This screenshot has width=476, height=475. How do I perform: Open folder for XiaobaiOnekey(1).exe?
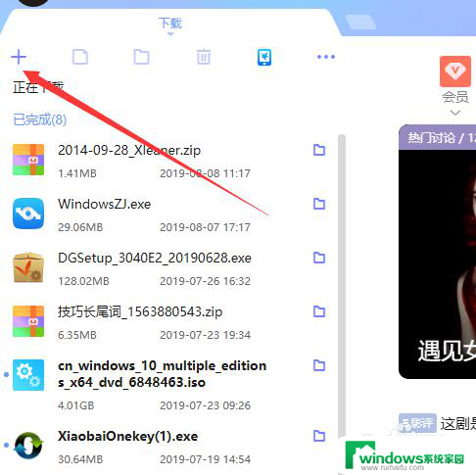[x=319, y=436]
